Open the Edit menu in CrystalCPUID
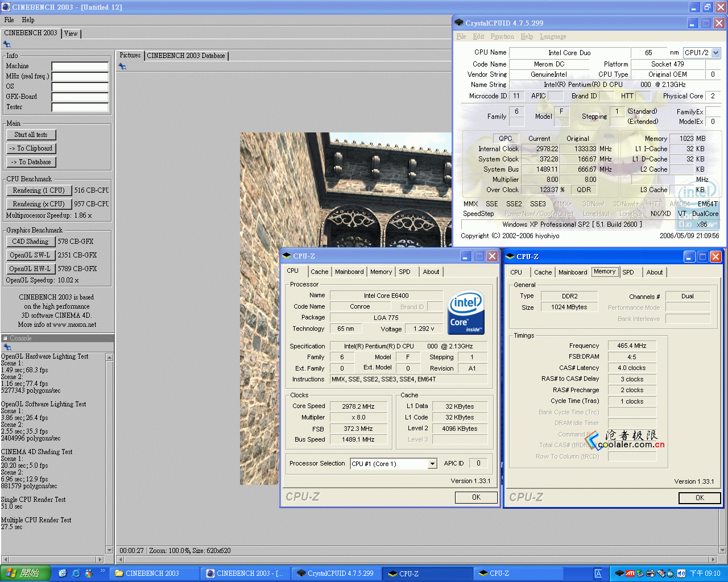This screenshot has height=582, width=728. click(478, 36)
